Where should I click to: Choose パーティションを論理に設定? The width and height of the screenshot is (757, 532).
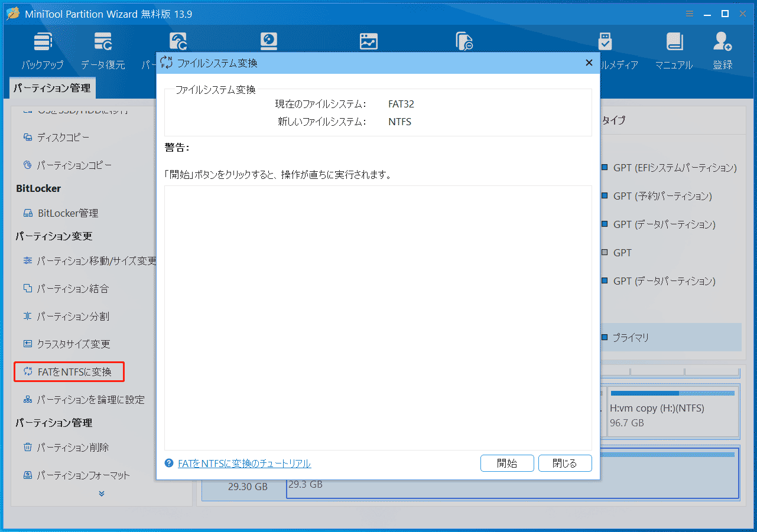pos(83,400)
